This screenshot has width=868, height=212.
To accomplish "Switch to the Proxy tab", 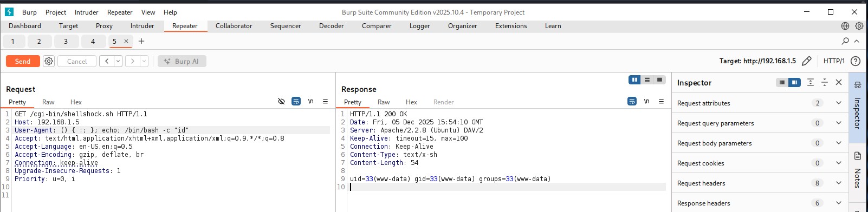I will [104, 26].
